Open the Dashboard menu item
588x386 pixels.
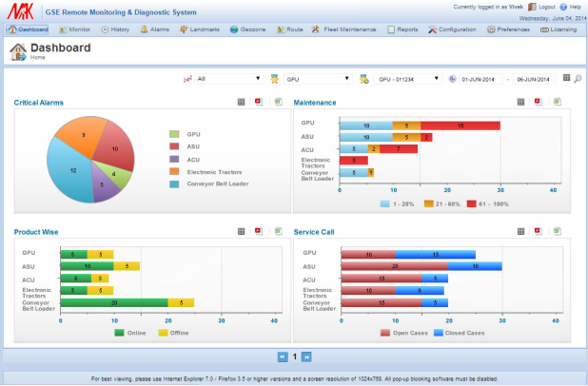(x=28, y=29)
